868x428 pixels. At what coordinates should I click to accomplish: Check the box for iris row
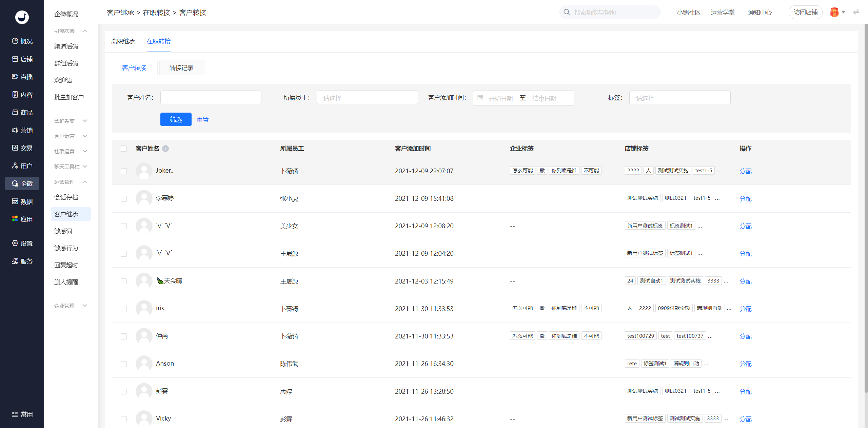tap(124, 309)
